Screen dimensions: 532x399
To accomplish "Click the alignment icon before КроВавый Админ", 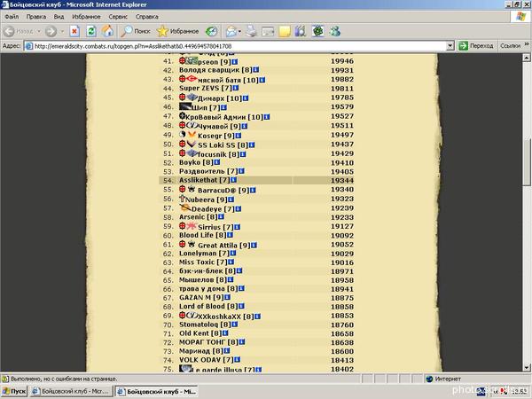I will [x=182, y=116].
